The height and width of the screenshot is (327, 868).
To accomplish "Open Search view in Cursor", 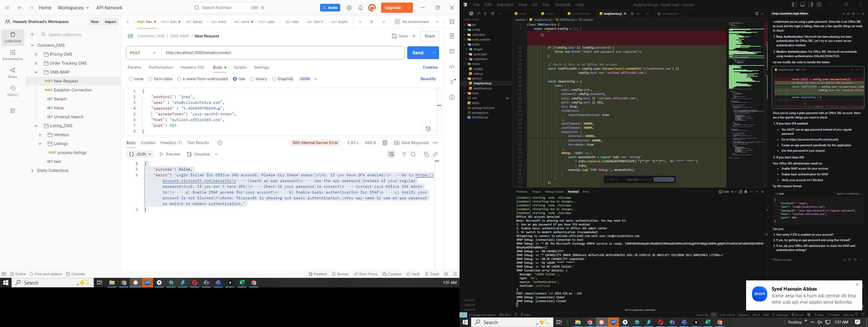I will tap(478, 14).
